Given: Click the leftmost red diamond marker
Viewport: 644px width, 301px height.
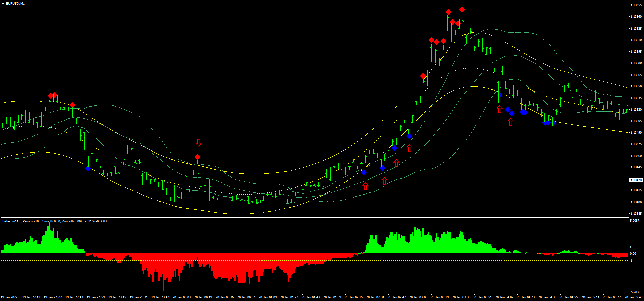Looking at the screenshot, I should (x=50, y=96).
